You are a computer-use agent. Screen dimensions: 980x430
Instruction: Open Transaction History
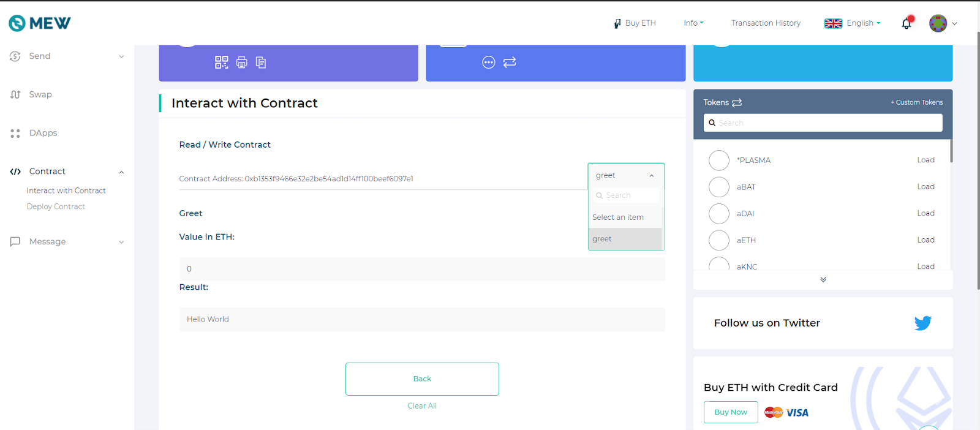pos(766,23)
